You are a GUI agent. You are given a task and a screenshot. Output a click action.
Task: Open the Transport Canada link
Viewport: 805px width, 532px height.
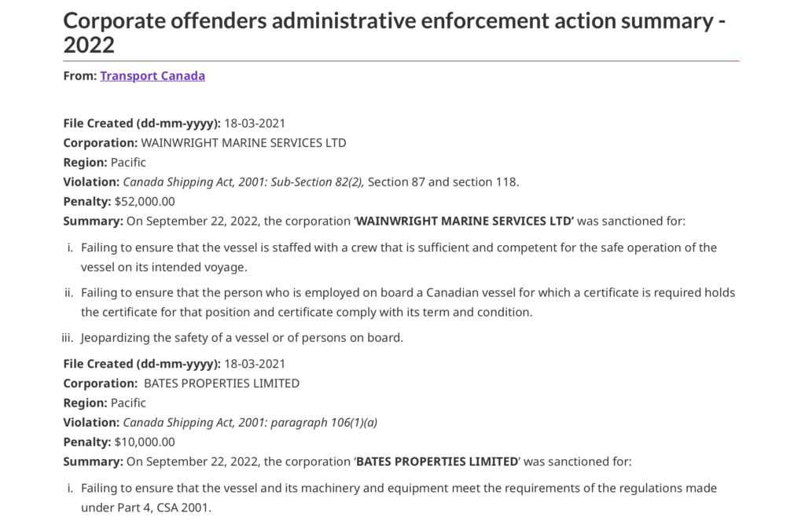[x=153, y=76]
